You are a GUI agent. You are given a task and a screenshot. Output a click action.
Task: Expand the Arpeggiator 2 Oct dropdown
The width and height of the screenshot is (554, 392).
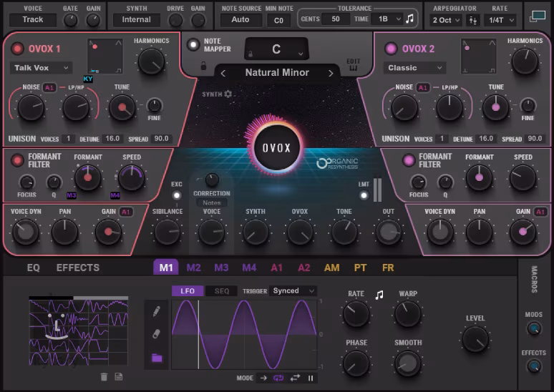tap(446, 20)
